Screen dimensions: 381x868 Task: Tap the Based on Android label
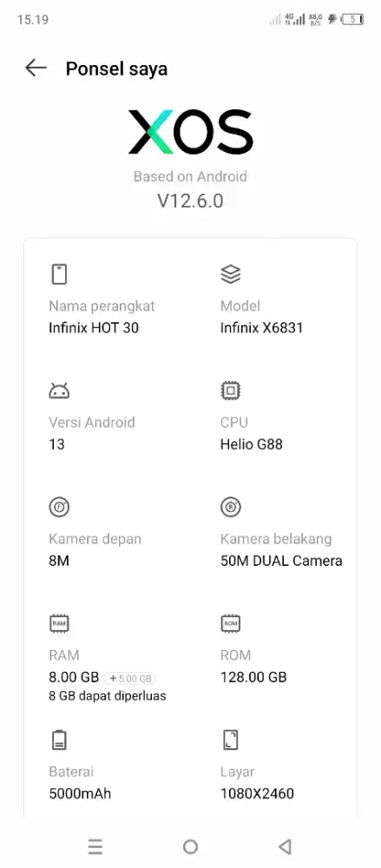191,176
